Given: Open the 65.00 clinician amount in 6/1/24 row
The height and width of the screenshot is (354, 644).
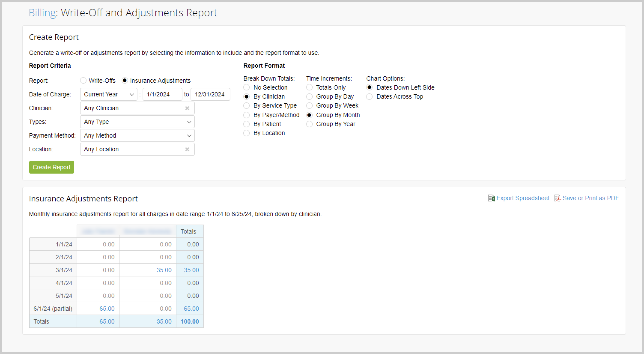Looking at the screenshot, I should pyautogui.click(x=107, y=309).
